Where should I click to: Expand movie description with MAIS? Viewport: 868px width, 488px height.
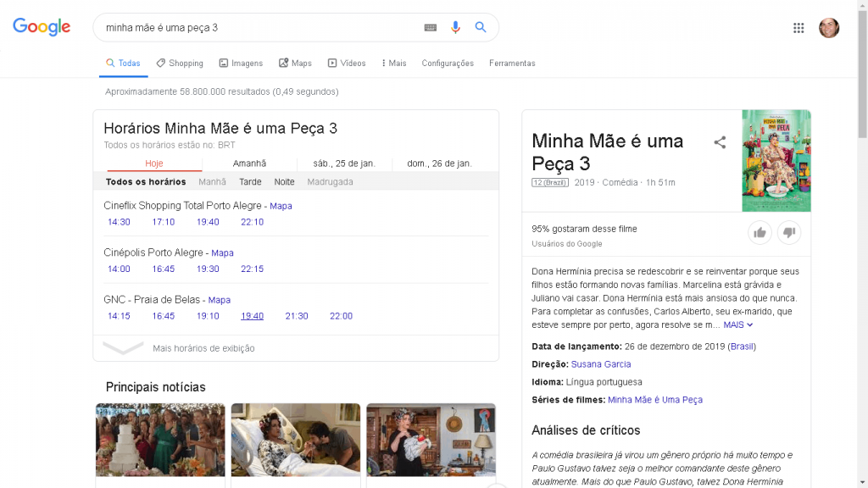738,324
